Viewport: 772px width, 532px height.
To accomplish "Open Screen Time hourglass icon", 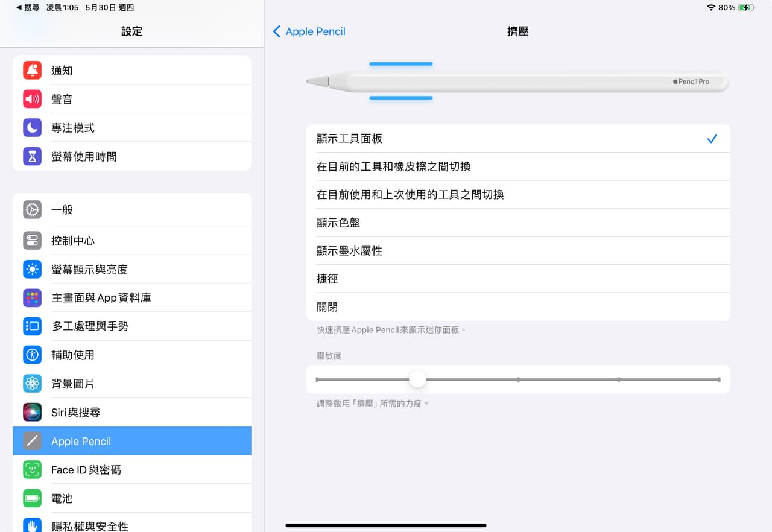I will pyautogui.click(x=32, y=156).
